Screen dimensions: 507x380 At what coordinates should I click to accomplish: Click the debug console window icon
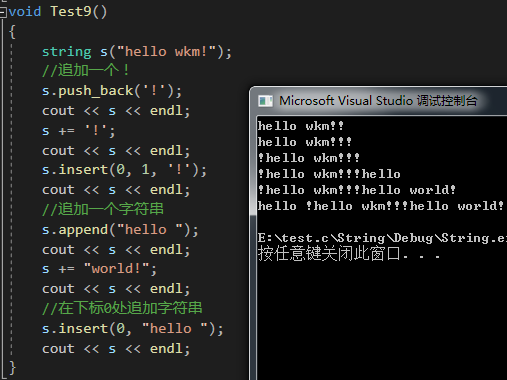tap(266, 101)
